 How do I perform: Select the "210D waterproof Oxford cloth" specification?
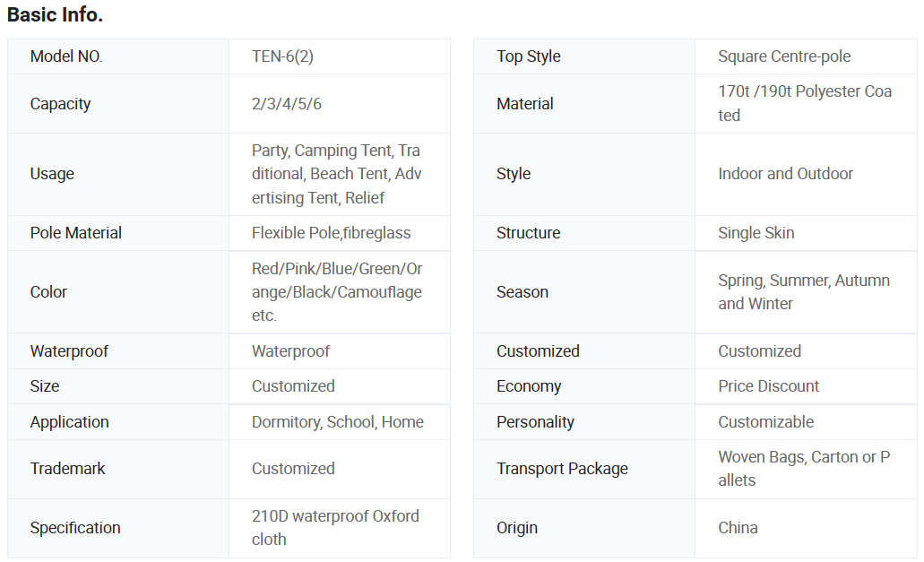335,528
